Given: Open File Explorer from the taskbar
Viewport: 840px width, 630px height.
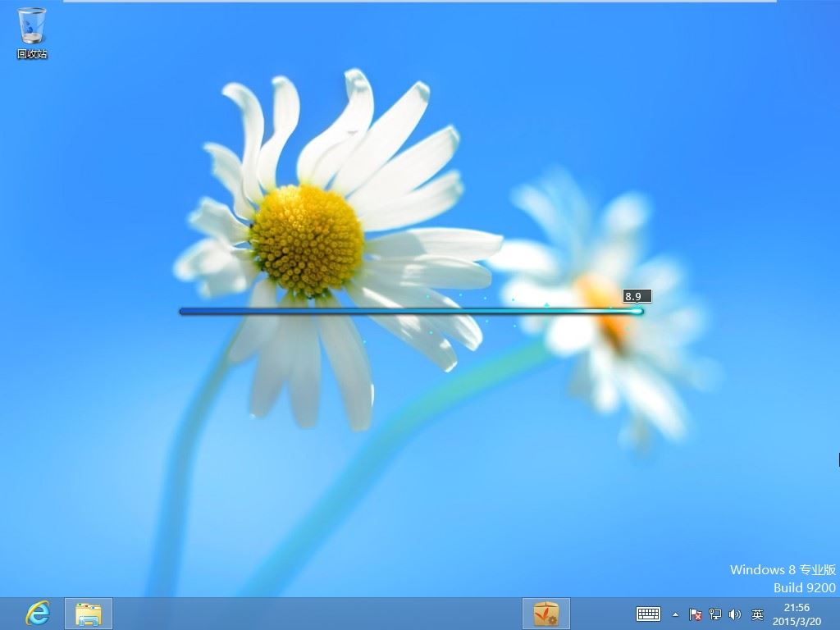Looking at the screenshot, I should click(89, 614).
